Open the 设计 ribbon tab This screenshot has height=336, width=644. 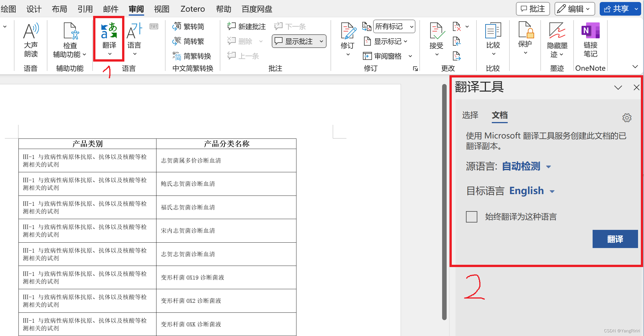[34, 9]
